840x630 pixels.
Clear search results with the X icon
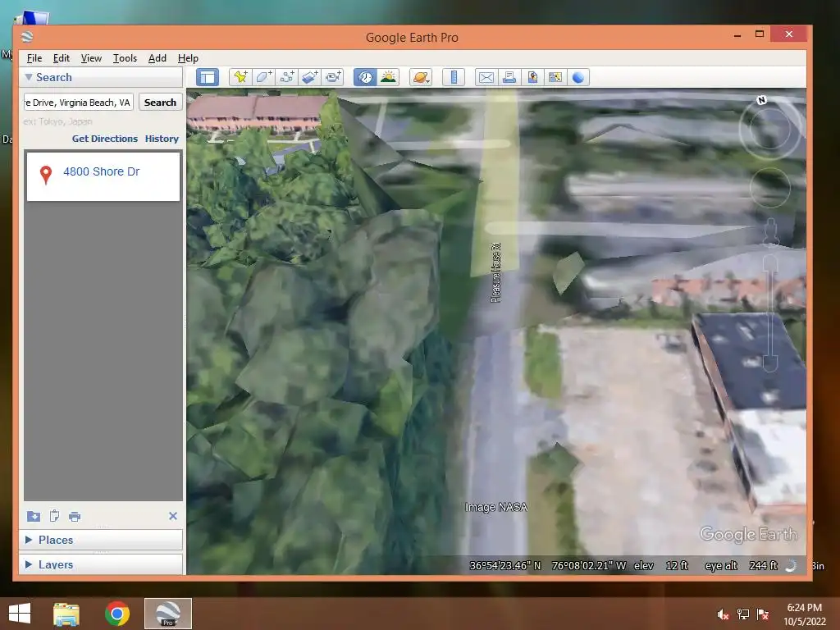coord(173,516)
